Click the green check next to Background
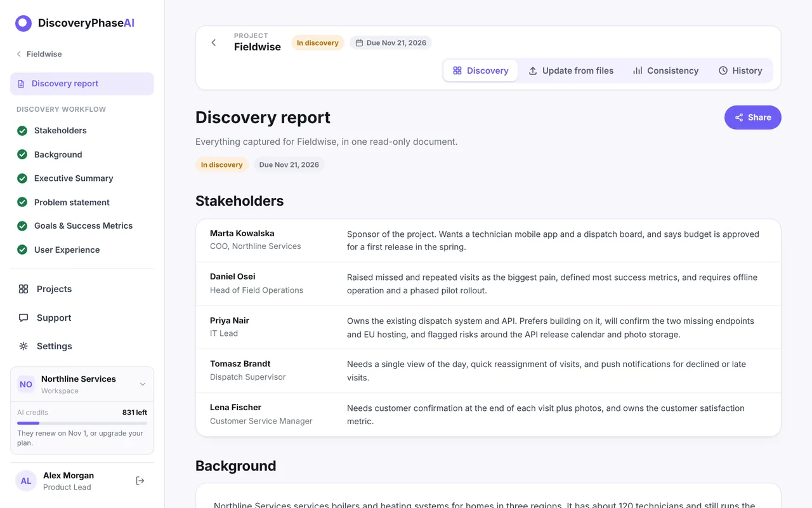 pos(22,154)
